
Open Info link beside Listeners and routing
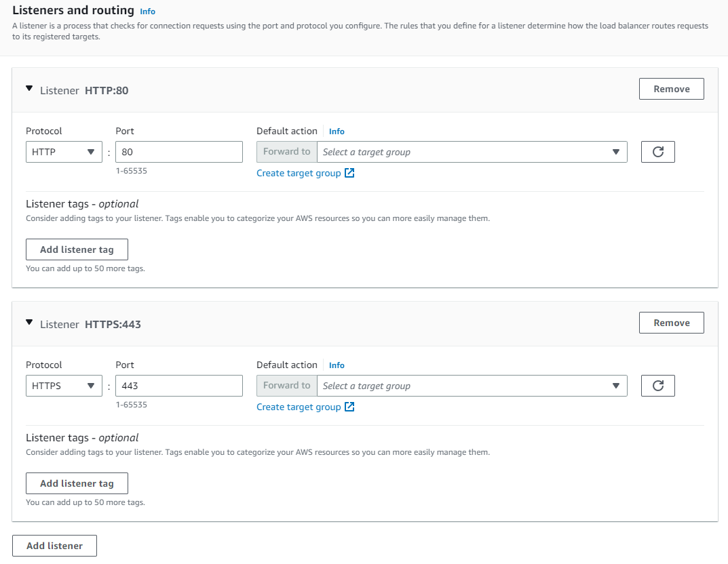click(147, 12)
